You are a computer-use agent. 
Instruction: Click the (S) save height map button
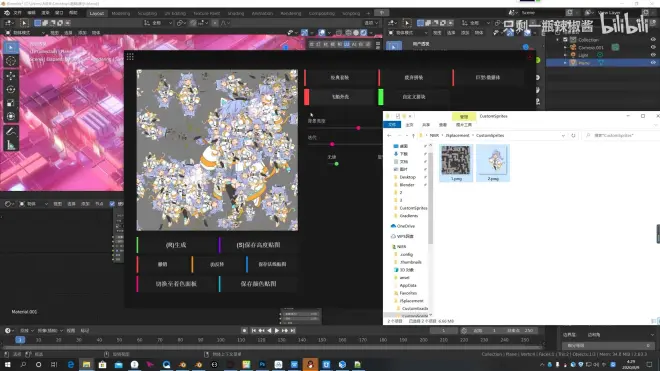pyautogui.click(x=258, y=245)
